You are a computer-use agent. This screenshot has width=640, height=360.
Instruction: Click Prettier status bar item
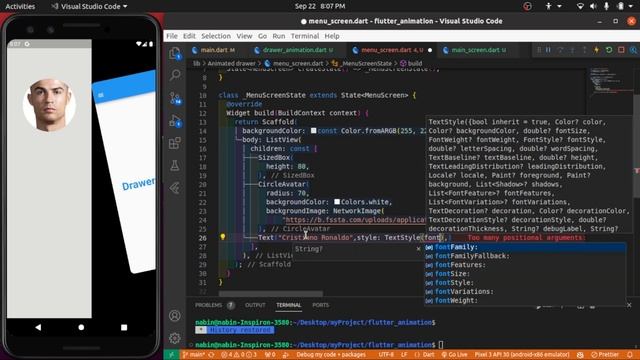pos(605,355)
